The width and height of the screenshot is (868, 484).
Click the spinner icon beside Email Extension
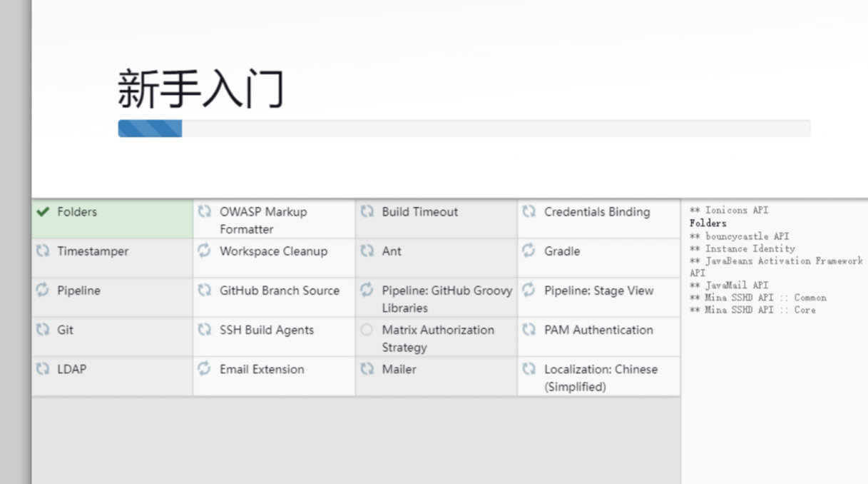pos(205,368)
